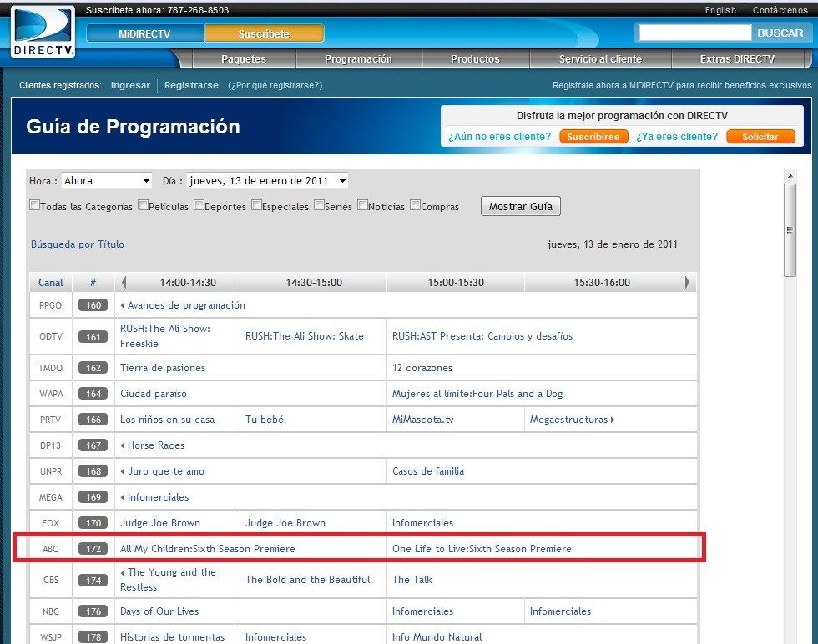
Task: Tick Todas las Categorías checkbox
Action: pos(34,205)
